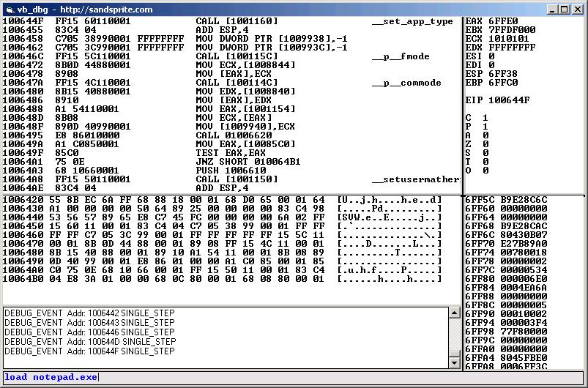Click the log list scroll up arrow
The height and width of the screenshot is (388, 588).
click(455, 313)
